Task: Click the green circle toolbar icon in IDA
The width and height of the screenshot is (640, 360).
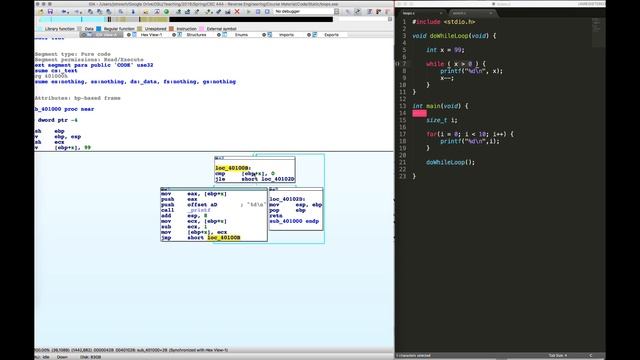Action: 166,11
